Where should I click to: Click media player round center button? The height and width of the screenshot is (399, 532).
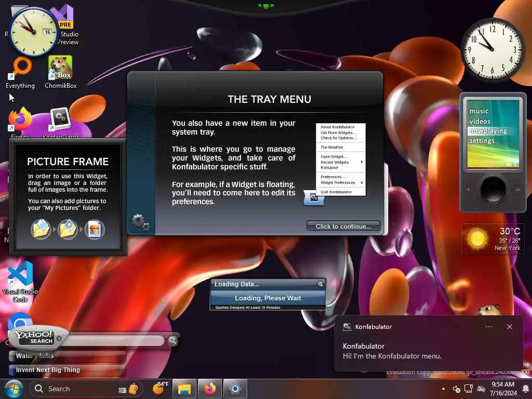click(493, 189)
